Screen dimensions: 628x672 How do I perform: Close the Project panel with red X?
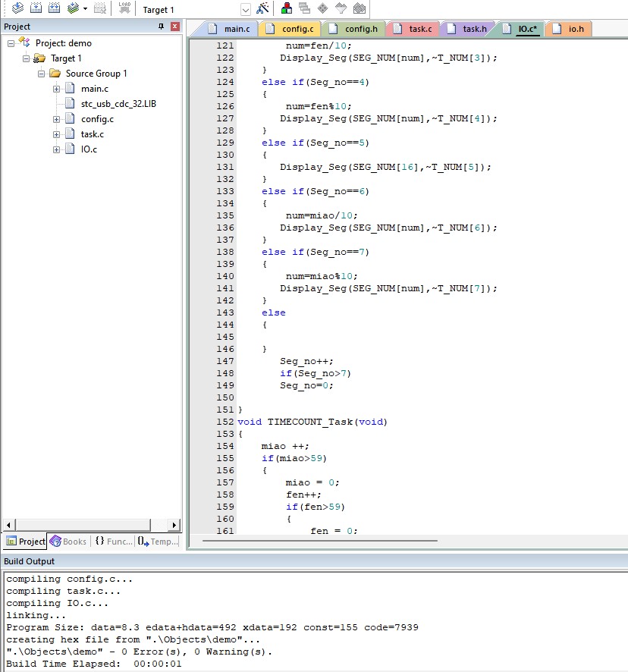(175, 27)
